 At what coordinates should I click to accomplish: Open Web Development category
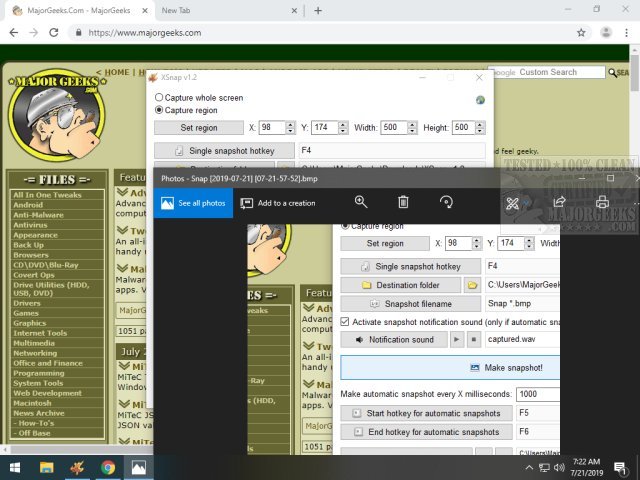pyautogui.click(x=47, y=393)
